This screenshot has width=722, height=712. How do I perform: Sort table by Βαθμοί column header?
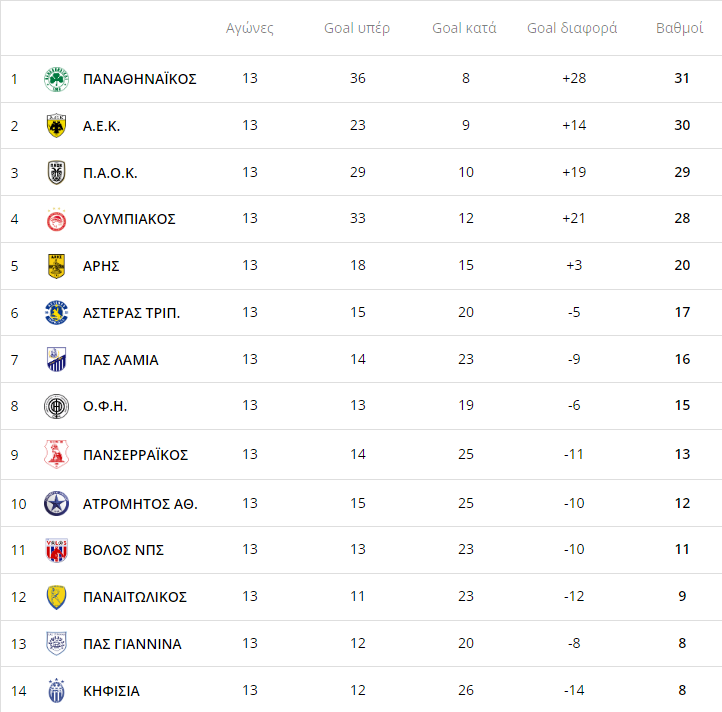(x=679, y=28)
